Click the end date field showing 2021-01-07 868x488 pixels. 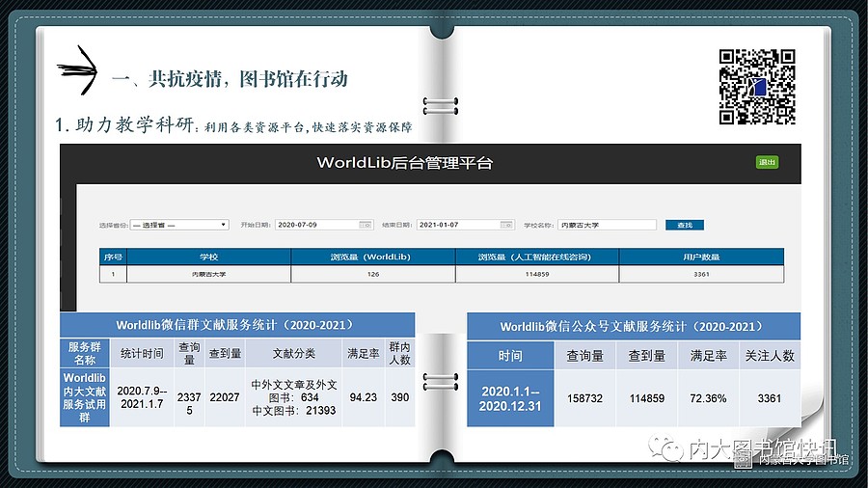[x=458, y=225]
